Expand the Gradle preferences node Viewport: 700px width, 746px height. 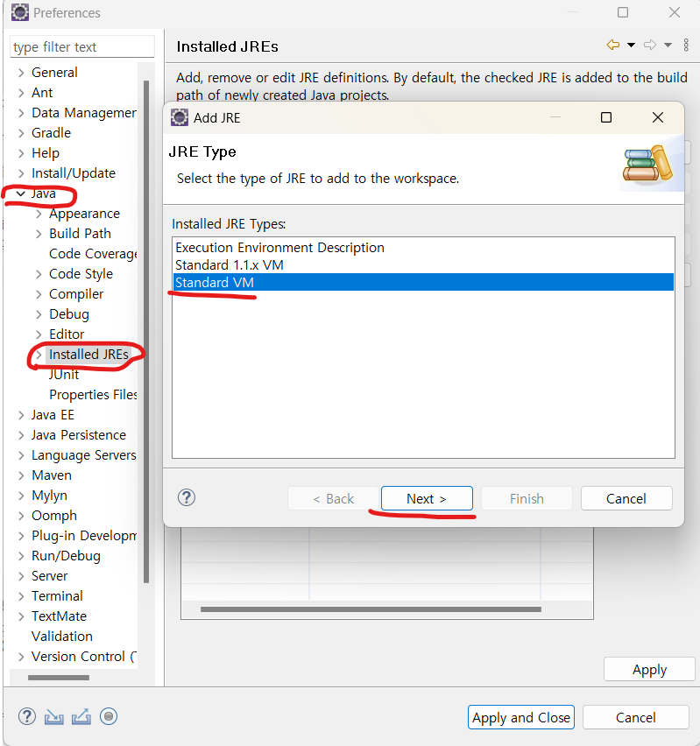[x=21, y=133]
